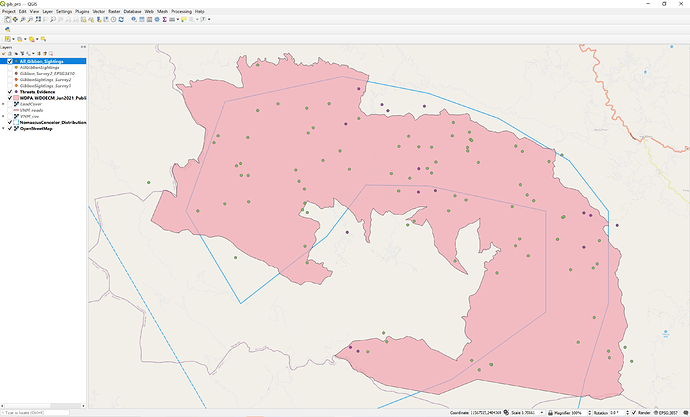
Task: Select the NomascusConcolor_Distribution layer
Action: (53, 123)
